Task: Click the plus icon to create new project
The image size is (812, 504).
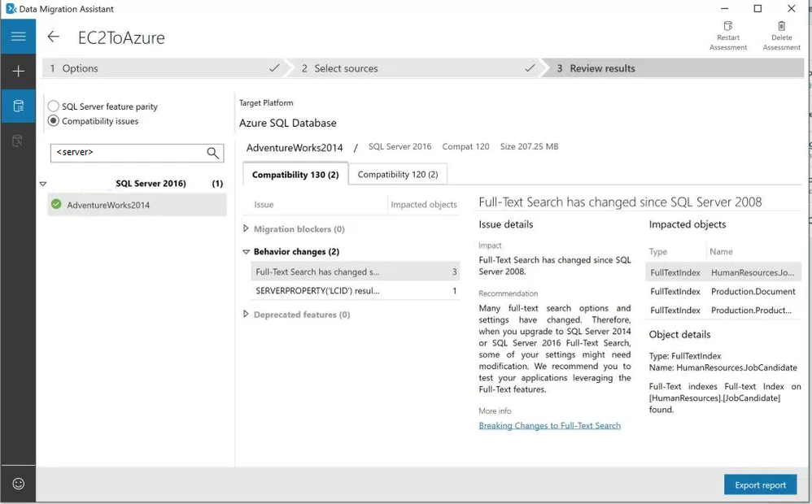Action: (x=18, y=71)
